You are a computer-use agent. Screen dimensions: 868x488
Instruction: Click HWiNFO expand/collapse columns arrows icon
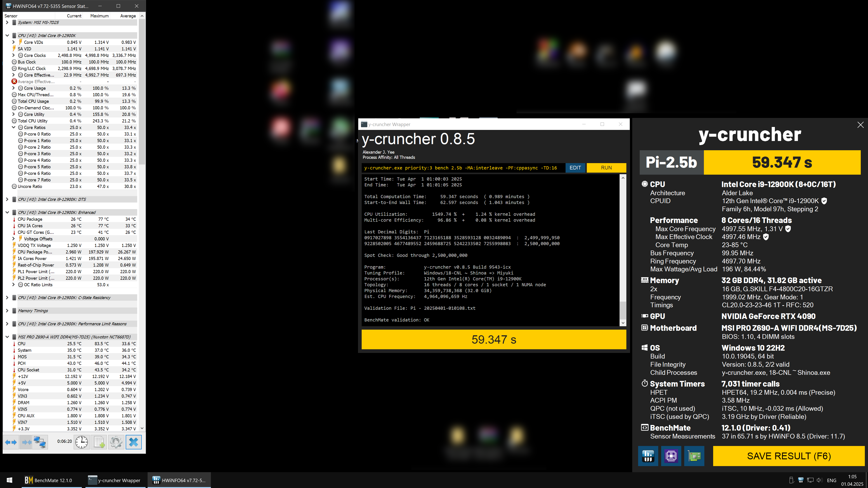(11, 442)
